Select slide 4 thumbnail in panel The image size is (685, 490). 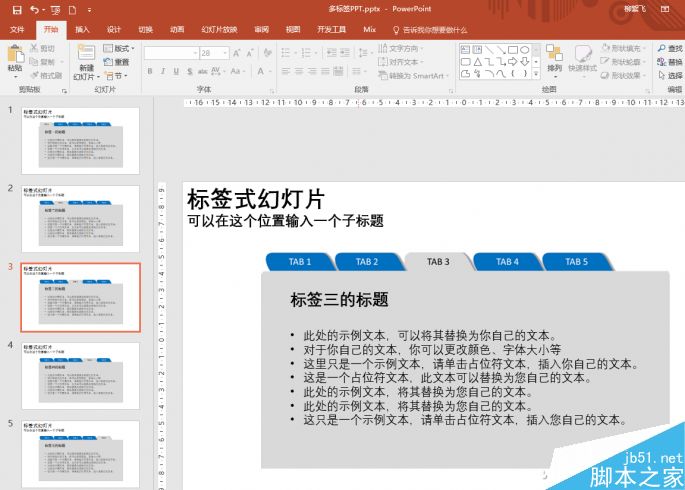[x=81, y=376]
